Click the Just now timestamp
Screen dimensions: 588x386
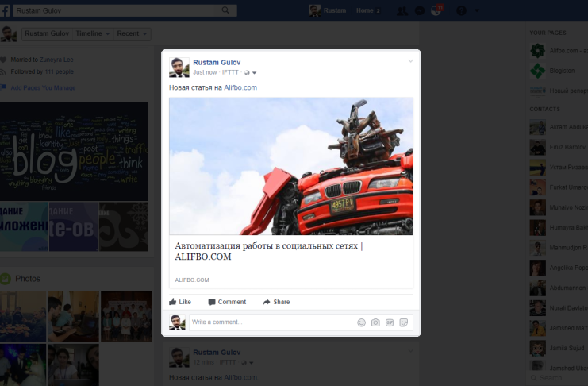tap(205, 72)
